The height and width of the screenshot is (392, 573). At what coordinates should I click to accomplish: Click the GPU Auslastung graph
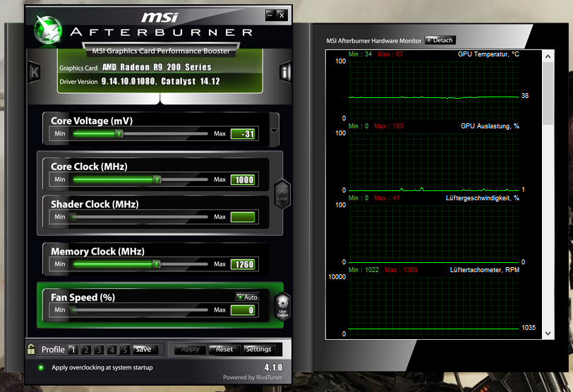434,161
